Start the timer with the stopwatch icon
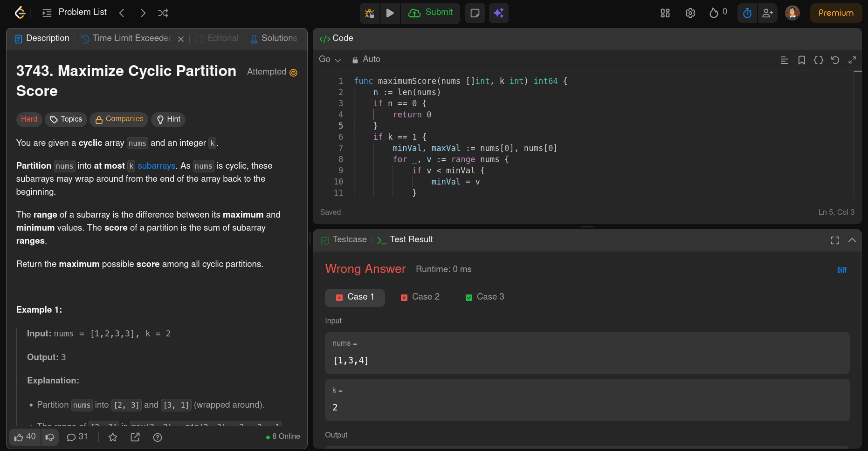 click(x=747, y=13)
